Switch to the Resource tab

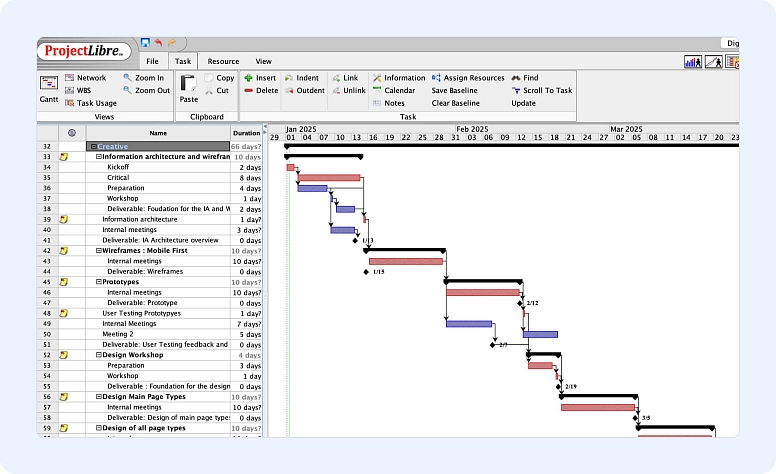(223, 62)
